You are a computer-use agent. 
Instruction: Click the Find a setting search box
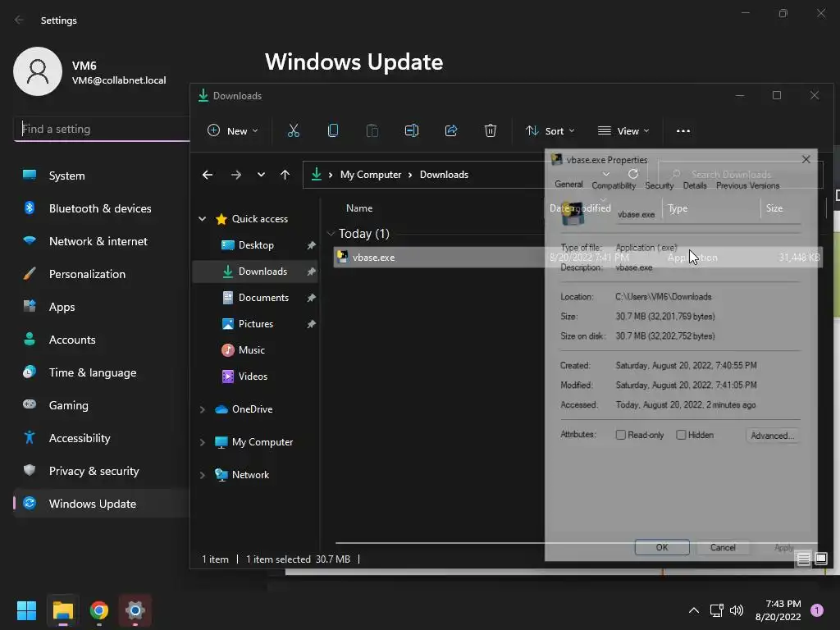point(102,129)
